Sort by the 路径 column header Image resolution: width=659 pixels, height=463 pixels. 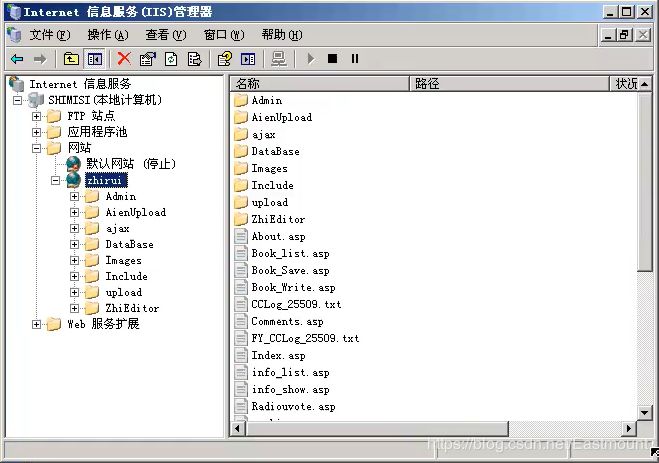pos(509,84)
